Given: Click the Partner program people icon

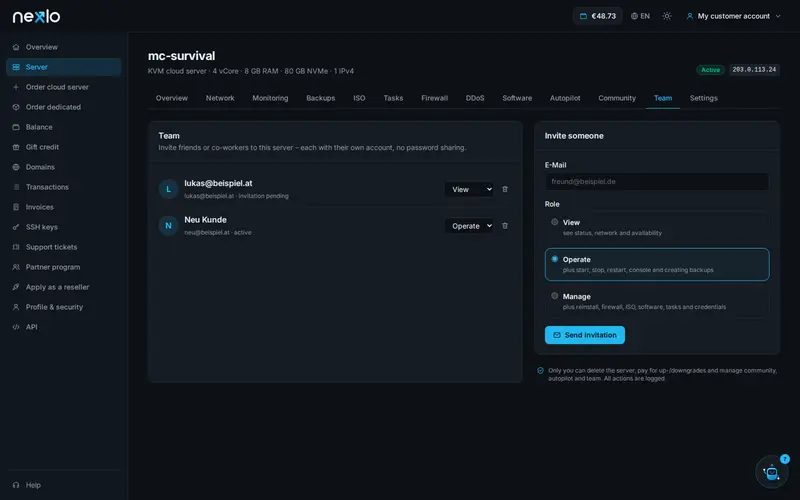Looking at the screenshot, I should click(16, 267).
